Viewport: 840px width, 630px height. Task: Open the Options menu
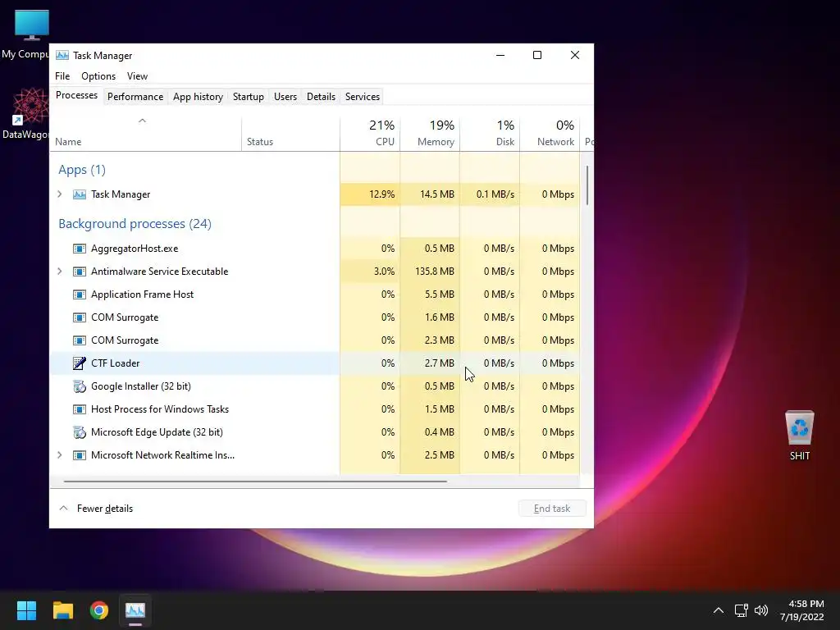click(98, 76)
